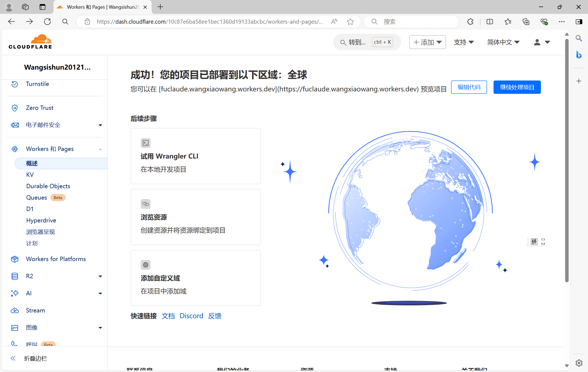Click the Workers 和 Pages diamond icon

tap(15, 149)
